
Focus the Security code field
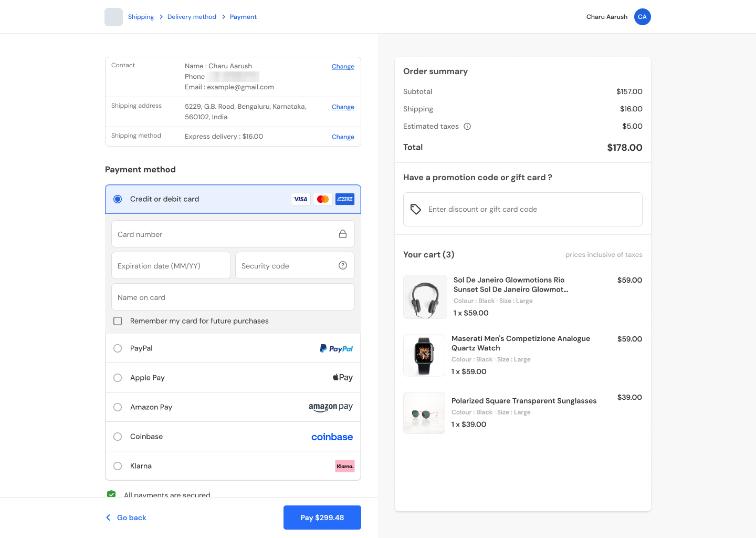(x=295, y=265)
